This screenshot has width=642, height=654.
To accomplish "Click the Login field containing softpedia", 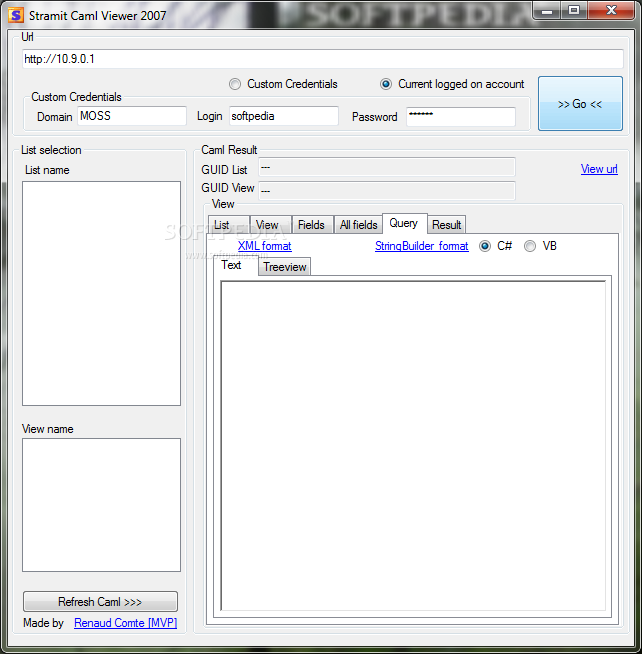I will coord(284,116).
